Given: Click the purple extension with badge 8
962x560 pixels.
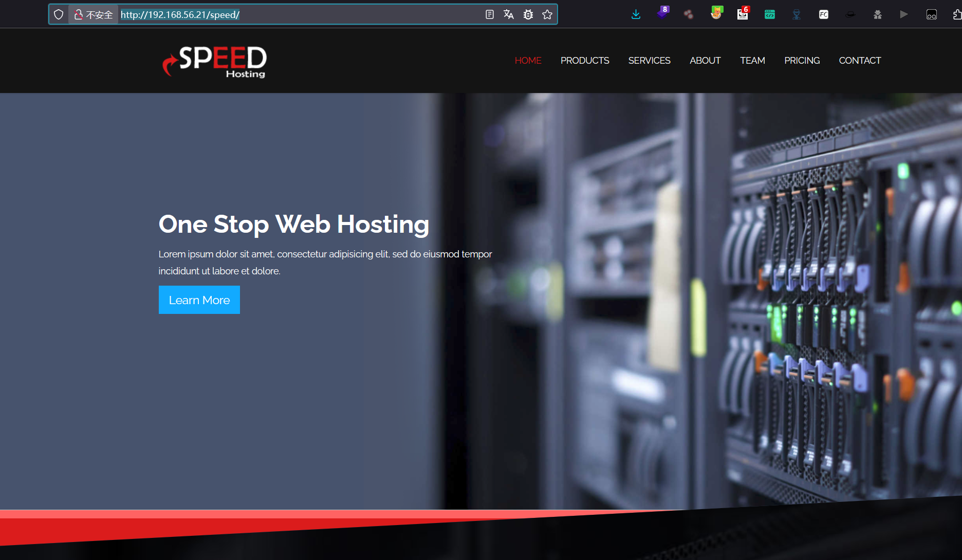Looking at the screenshot, I should tap(662, 13).
